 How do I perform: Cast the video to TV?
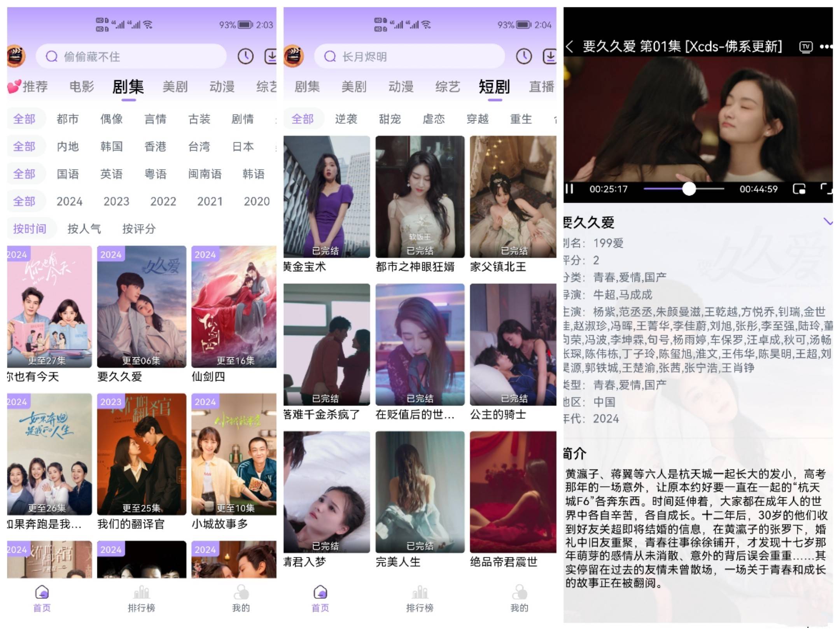(806, 47)
